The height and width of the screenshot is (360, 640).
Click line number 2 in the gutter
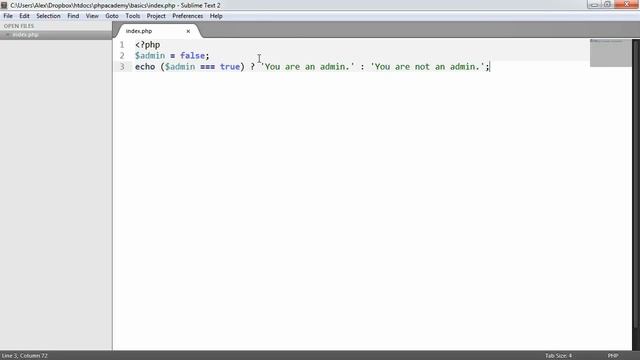click(122, 56)
